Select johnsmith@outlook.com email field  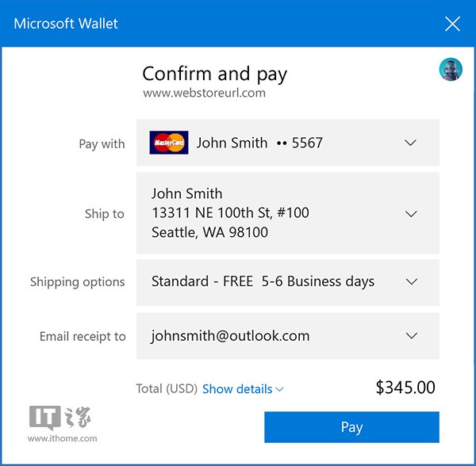pyautogui.click(x=287, y=336)
